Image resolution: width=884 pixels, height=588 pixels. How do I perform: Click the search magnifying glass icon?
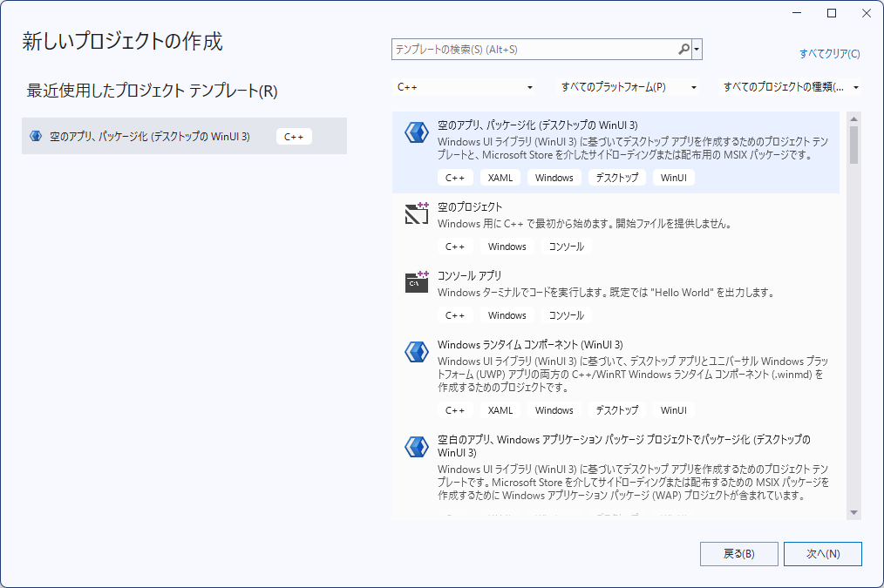(x=683, y=49)
